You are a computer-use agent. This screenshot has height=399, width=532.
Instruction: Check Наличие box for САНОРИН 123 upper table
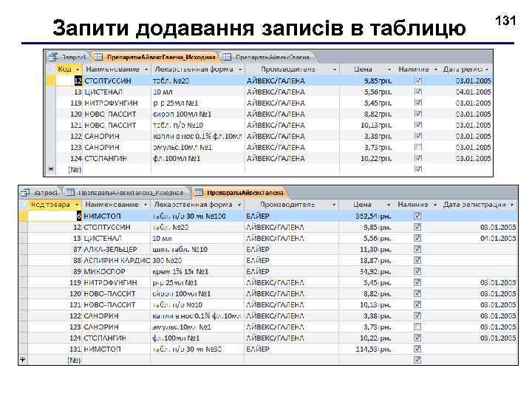click(418, 147)
